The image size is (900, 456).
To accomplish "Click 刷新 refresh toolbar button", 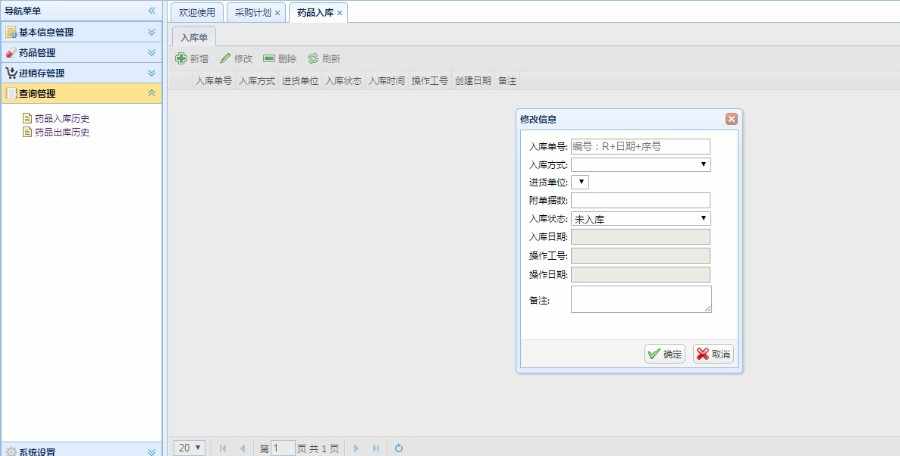I will [x=324, y=59].
